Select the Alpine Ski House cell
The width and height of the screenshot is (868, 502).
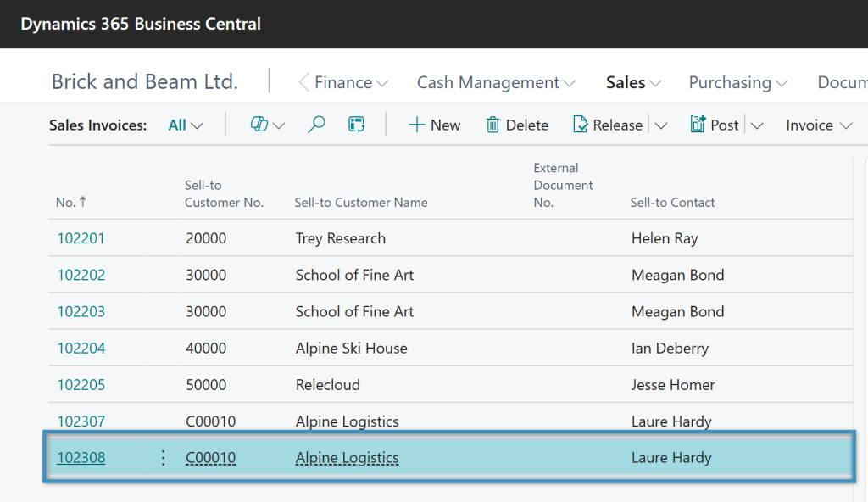351,348
